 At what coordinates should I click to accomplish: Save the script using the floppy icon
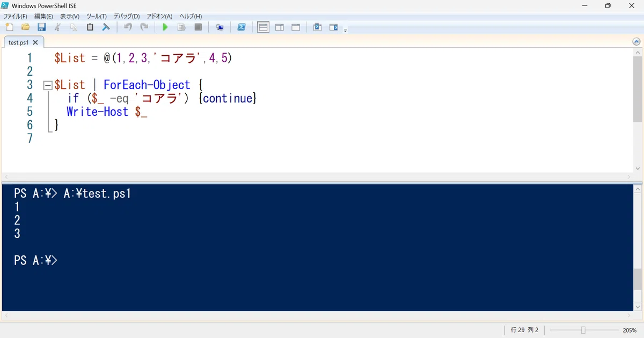pyautogui.click(x=41, y=27)
